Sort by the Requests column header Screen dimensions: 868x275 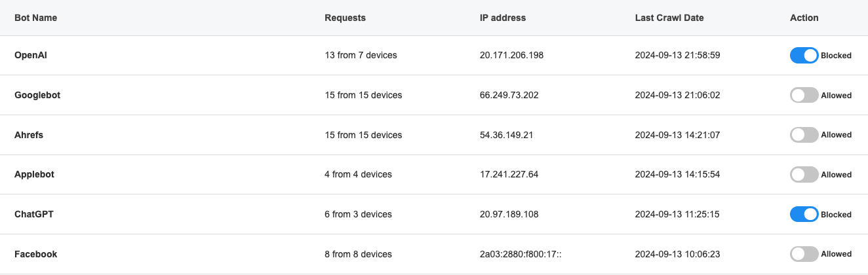click(x=345, y=18)
